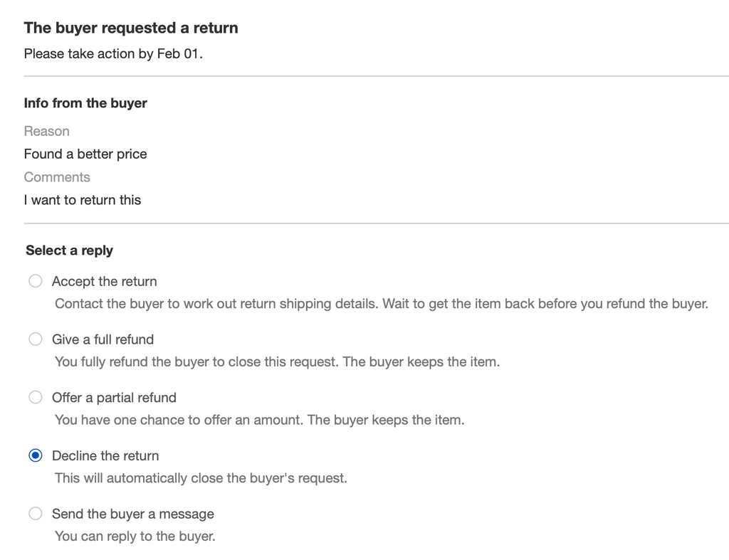Select the 'Send the buyer a message' radio button

[36, 514]
